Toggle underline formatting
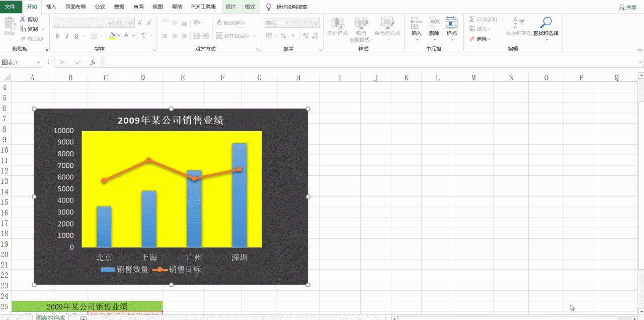 pyautogui.click(x=76, y=36)
